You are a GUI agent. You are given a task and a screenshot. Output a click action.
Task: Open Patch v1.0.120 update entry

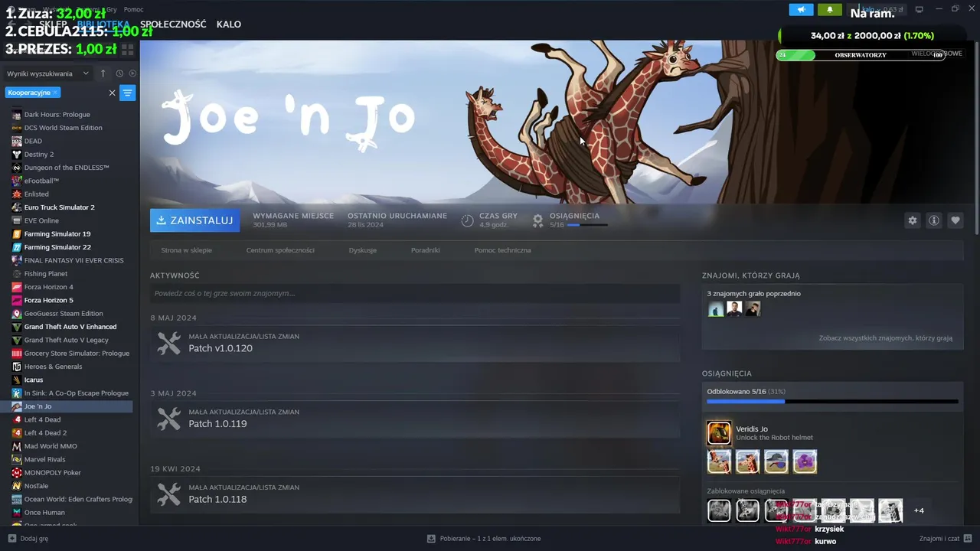tap(415, 344)
